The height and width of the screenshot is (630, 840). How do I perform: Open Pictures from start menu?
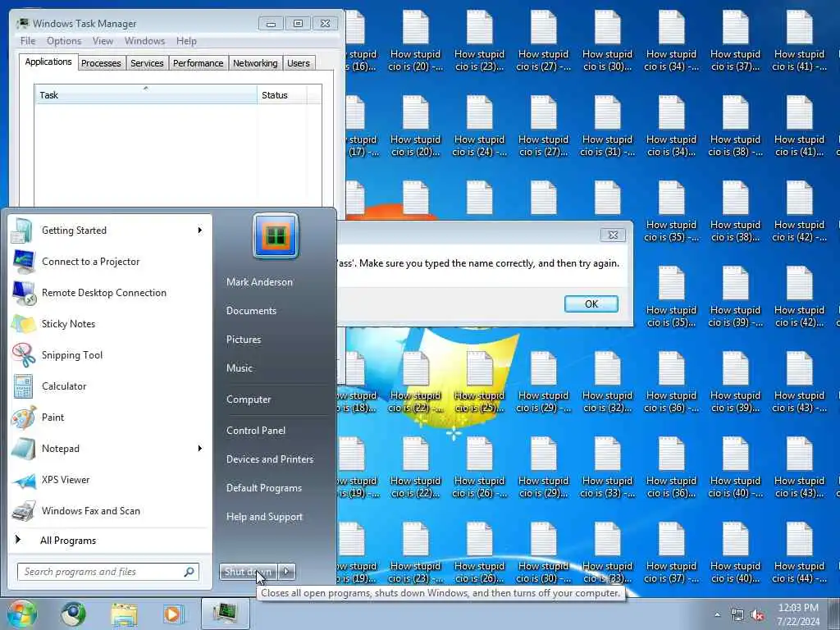coord(244,340)
